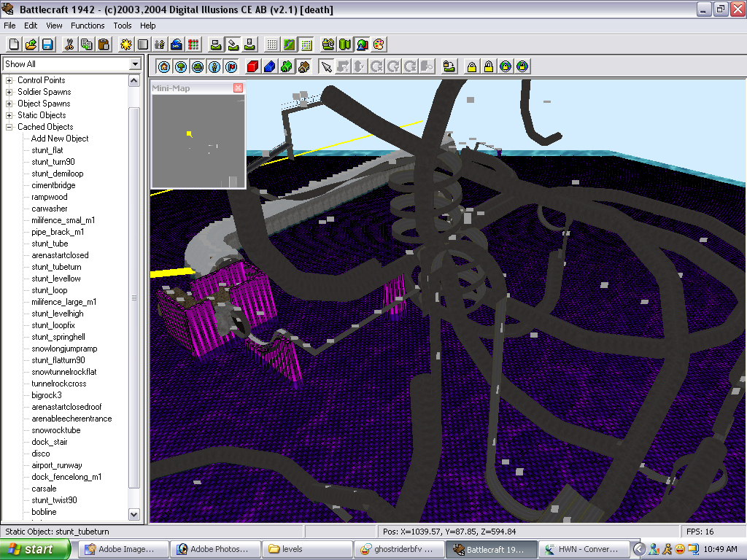Toggle the plain dotted grid view button
747x560 pixels.
272,44
